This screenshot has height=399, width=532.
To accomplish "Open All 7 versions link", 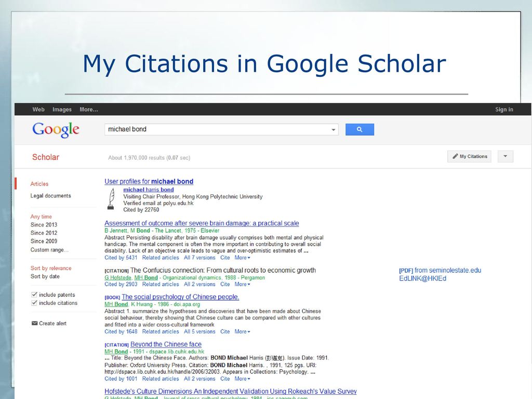I will tap(199, 258).
